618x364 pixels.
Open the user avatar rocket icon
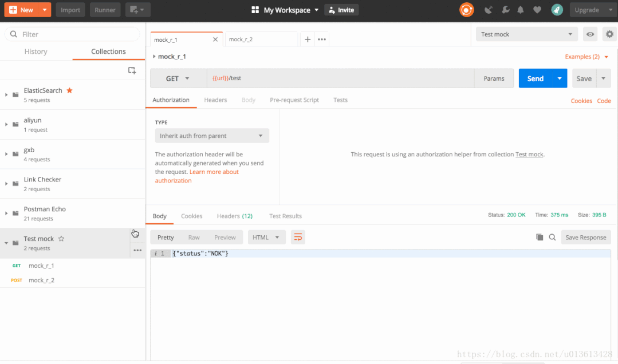coord(557,10)
